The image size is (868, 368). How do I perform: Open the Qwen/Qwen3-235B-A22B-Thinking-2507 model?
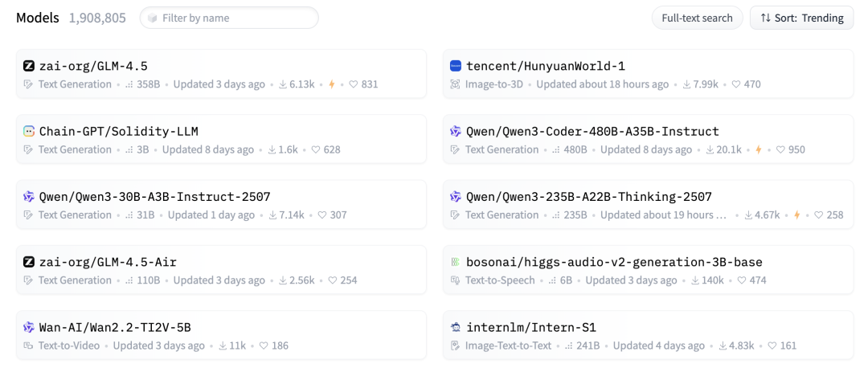pyautogui.click(x=589, y=197)
